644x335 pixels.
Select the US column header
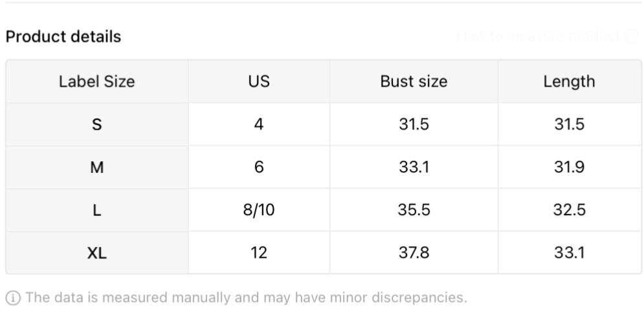(259, 82)
